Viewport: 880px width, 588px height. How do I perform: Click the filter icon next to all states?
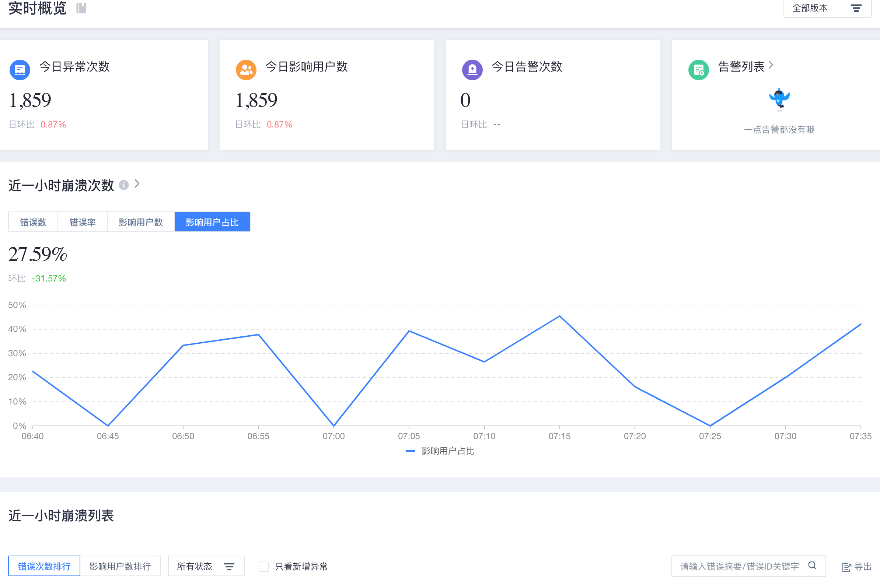232,565
